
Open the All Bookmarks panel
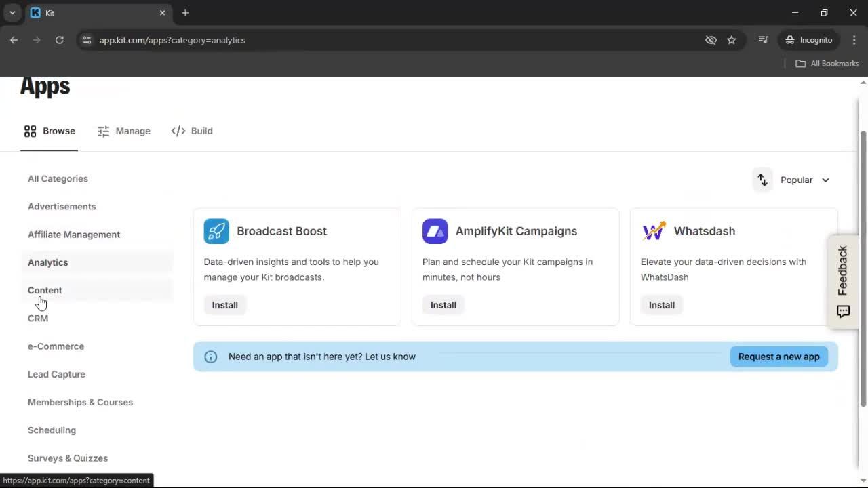(x=826, y=63)
